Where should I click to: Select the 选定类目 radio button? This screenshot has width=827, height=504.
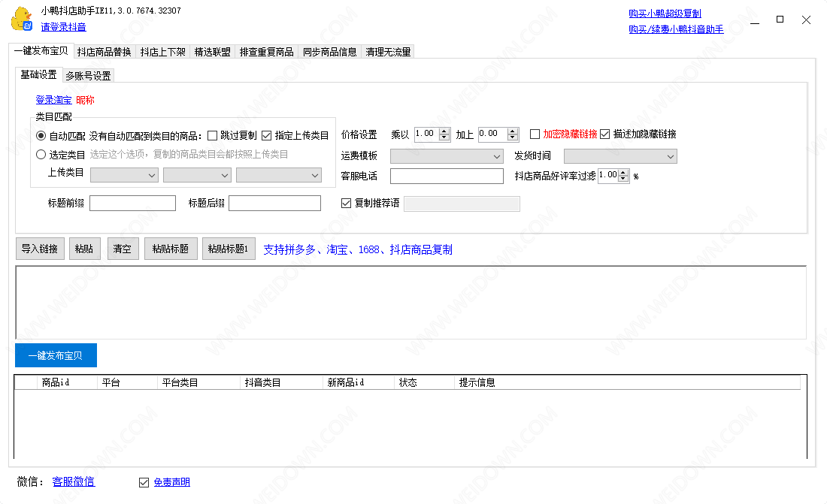[41, 155]
